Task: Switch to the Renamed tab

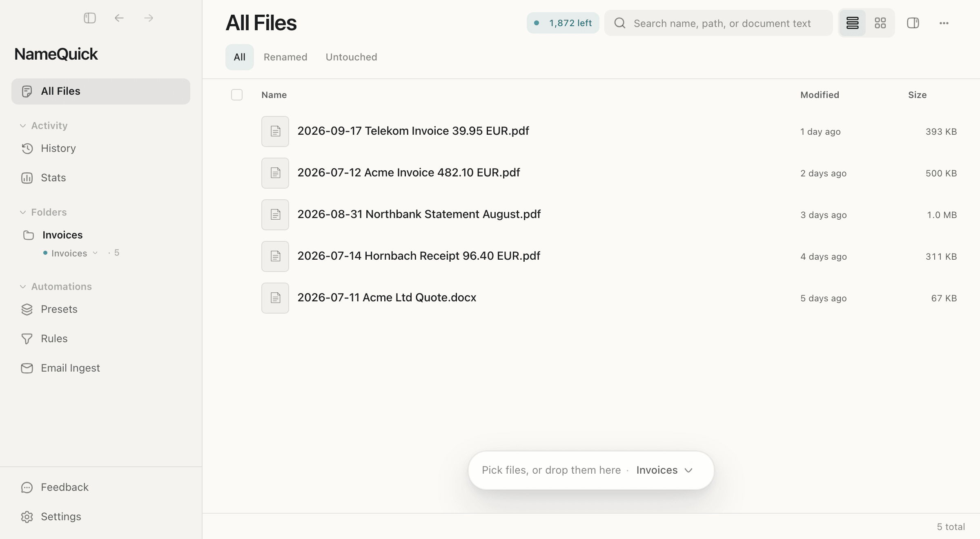Action: [285, 57]
